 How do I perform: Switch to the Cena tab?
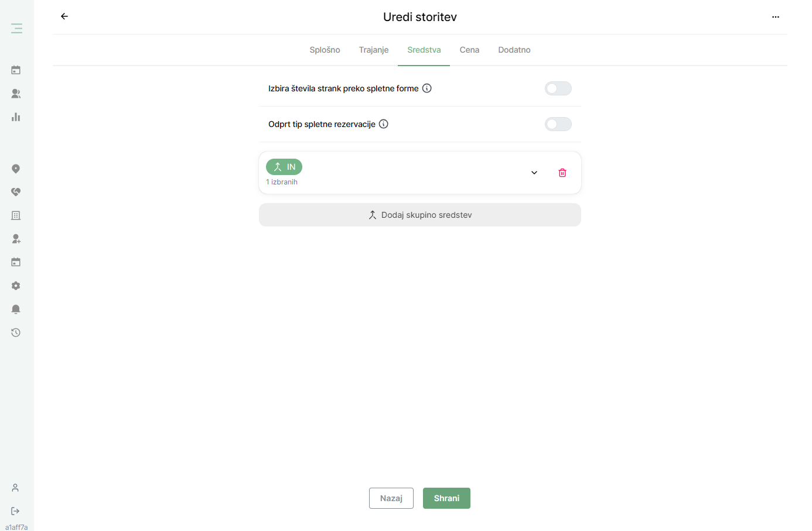[469, 50]
